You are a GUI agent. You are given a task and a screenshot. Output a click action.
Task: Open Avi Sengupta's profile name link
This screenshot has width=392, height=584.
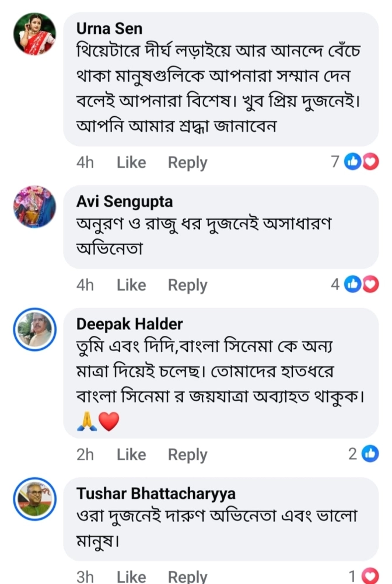tap(125, 201)
